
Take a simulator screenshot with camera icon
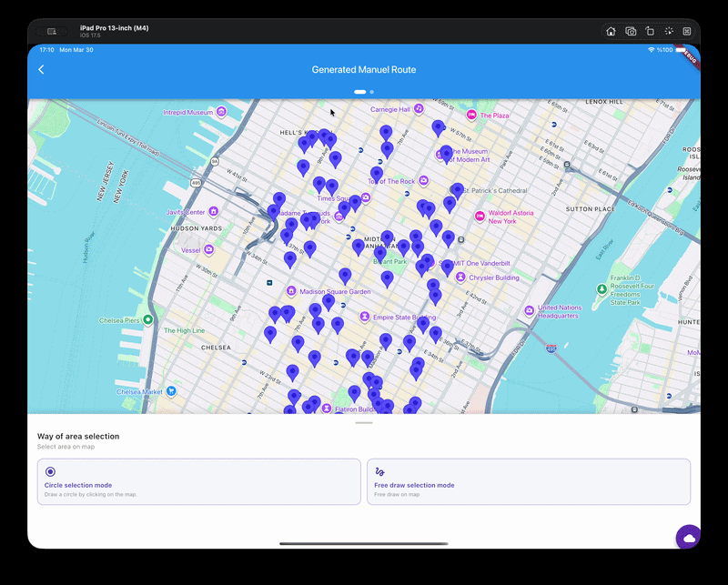click(631, 31)
